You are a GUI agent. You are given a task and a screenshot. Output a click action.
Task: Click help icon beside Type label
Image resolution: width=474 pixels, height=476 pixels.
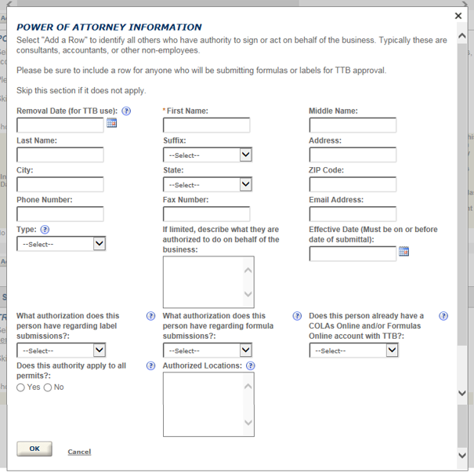(x=45, y=230)
